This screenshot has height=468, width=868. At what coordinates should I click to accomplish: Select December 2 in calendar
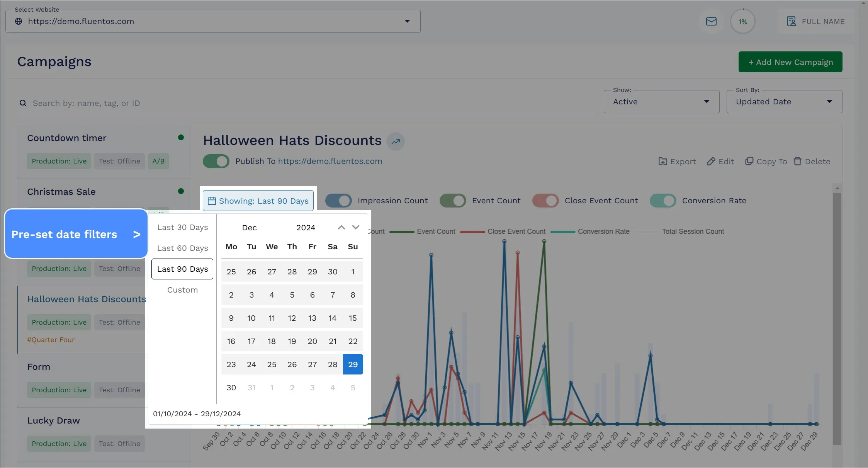point(231,295)
